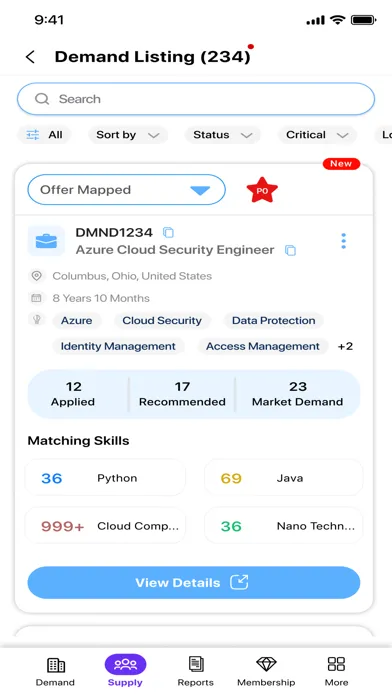Show the +2 additional skills
This screenshot has width=392, height=696.
345,346
